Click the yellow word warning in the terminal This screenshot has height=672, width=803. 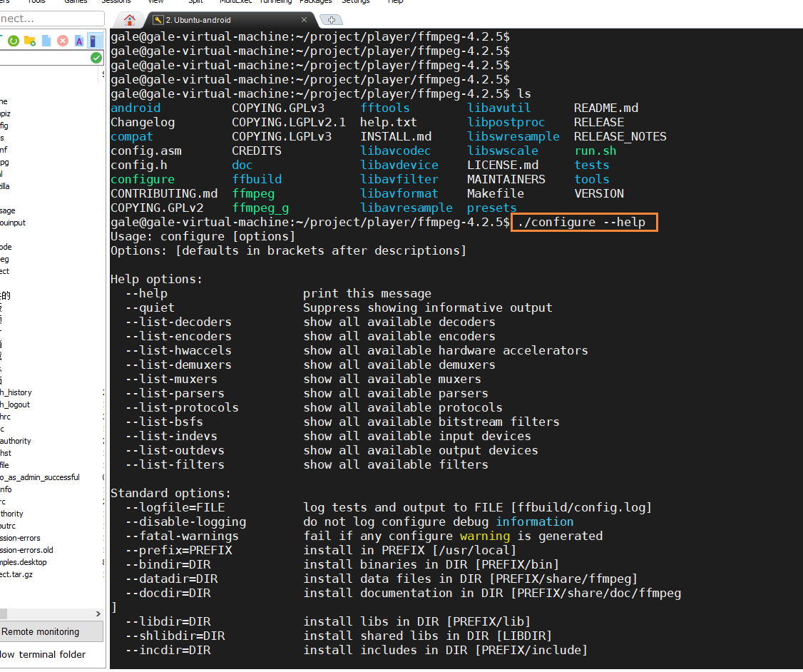484,536
